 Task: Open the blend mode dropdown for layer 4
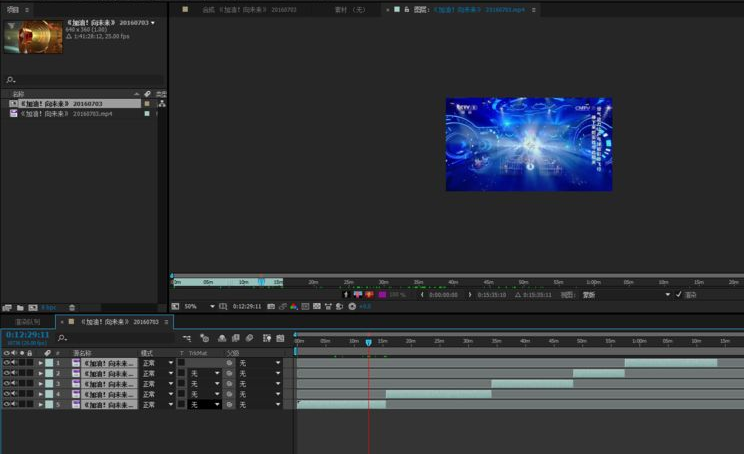(156, 394)
